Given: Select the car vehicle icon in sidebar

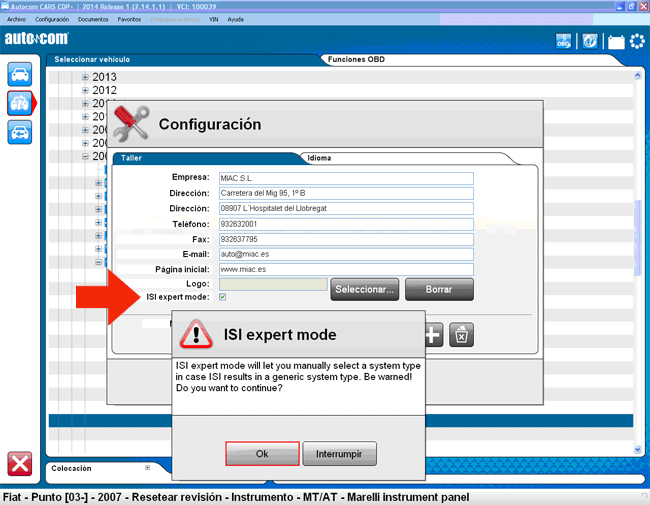Looking at the screenshot, I should click(x=19, y=75).
